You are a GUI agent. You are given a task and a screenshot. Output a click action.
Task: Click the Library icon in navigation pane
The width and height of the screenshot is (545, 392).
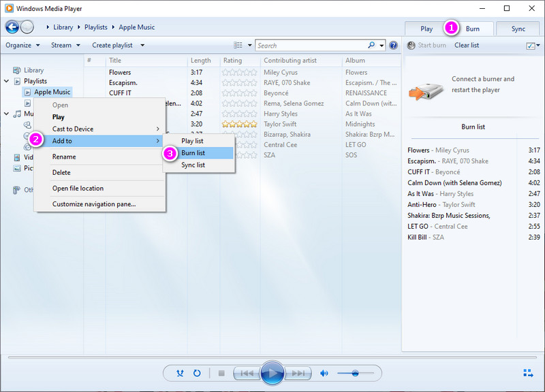(x=16, y=70)
